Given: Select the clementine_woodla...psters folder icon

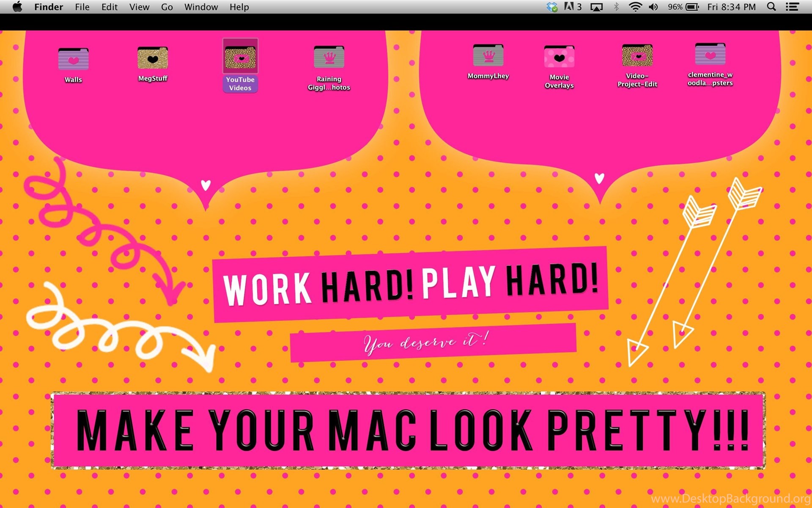Looking at the screenshot, I should [x=710, y=54].
